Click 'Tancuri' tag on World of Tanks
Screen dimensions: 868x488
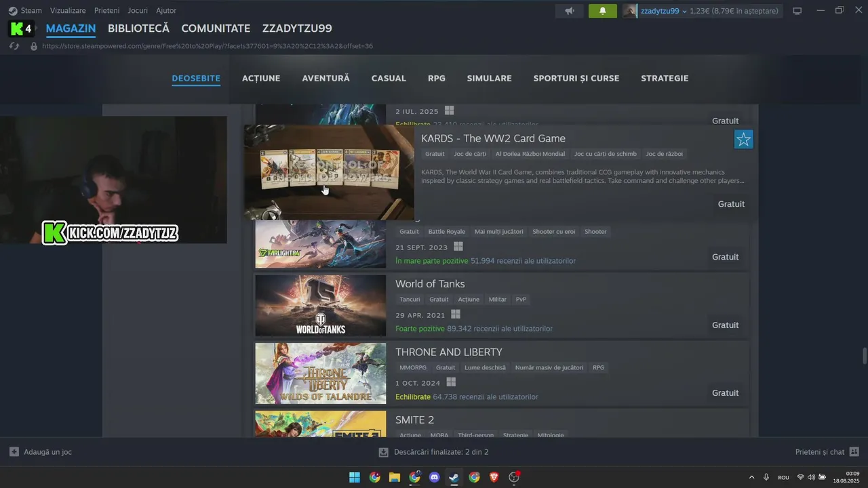click(x=410, y=300)
